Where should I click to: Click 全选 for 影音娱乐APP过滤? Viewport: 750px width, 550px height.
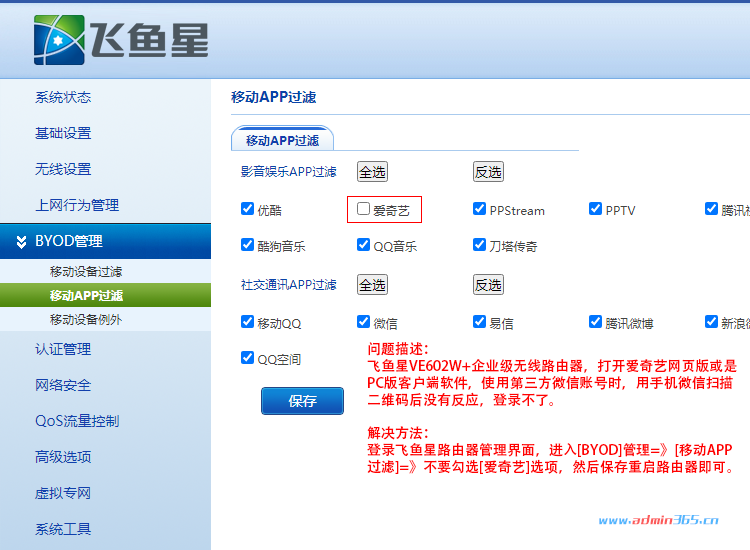tap(372, 172)
